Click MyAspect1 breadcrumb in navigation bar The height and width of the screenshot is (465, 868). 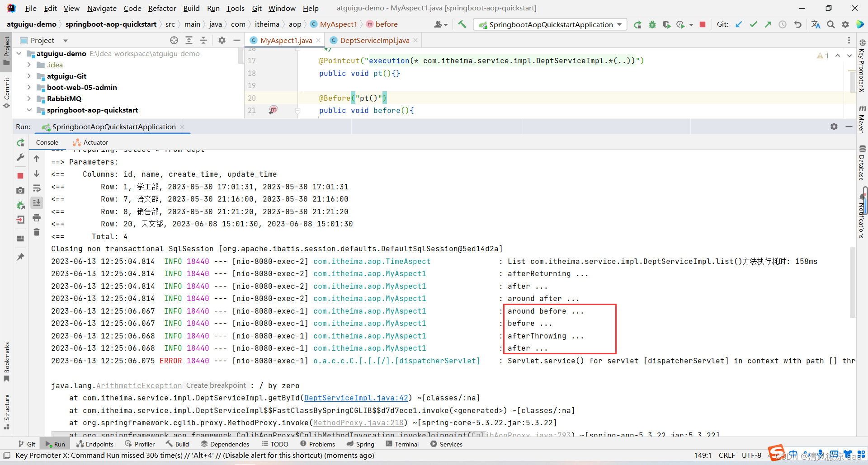tap(334, 24)
